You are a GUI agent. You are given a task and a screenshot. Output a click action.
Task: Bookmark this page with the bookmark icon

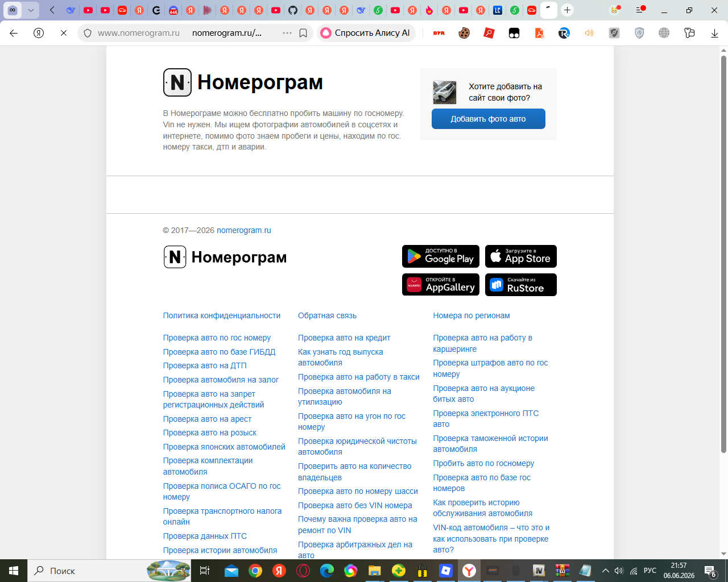[x=303, y=33]
